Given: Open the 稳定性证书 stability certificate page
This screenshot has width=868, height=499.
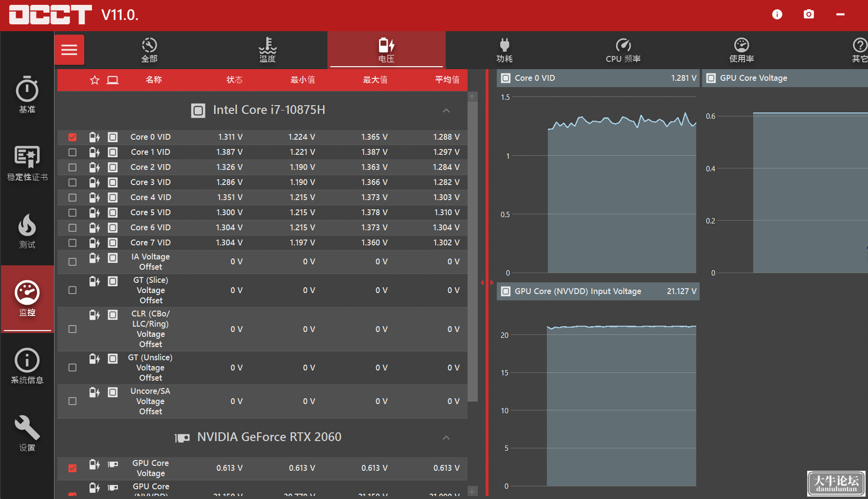Looking at the screenshot, I should (27, 163).
